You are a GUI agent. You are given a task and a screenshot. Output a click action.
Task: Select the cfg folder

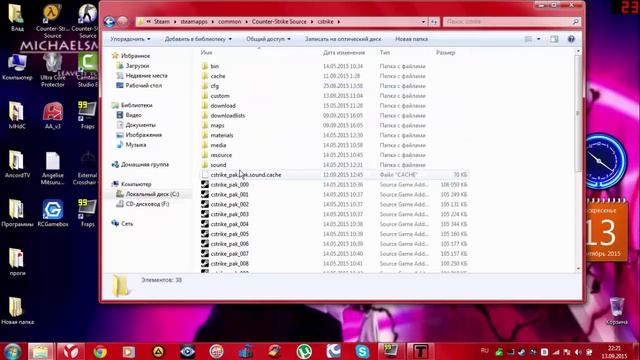click(x=215, y=86)
